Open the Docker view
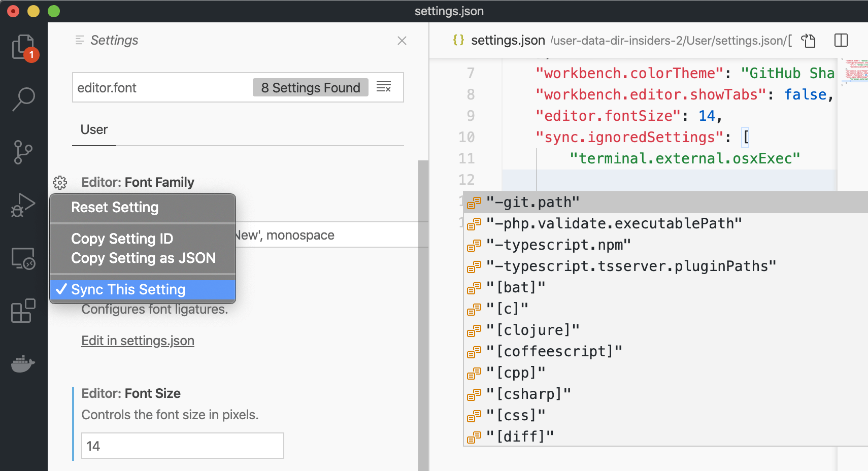This screenshot has width=868, height=471. [23, 363]
